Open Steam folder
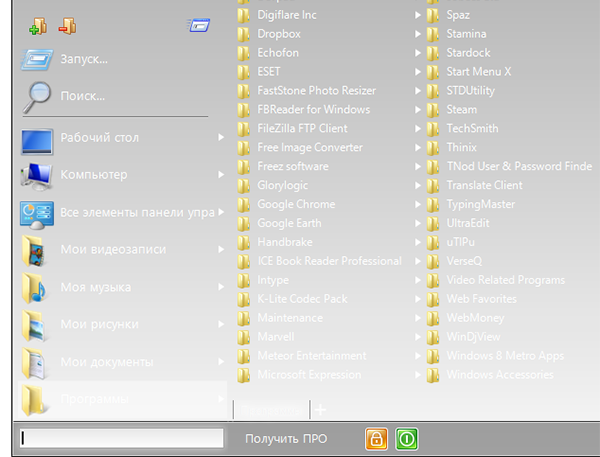 pos(512,109)
